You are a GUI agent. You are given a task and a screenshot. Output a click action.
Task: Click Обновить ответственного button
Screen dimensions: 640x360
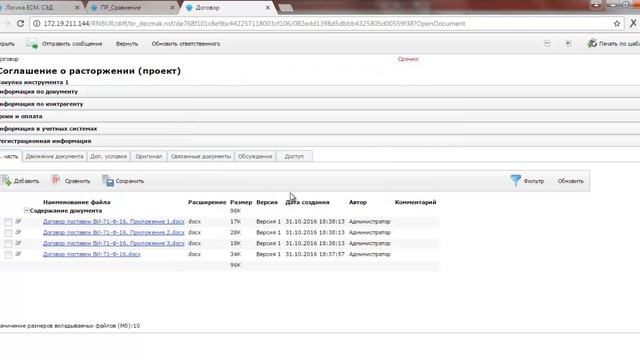(x=186, y=44)
